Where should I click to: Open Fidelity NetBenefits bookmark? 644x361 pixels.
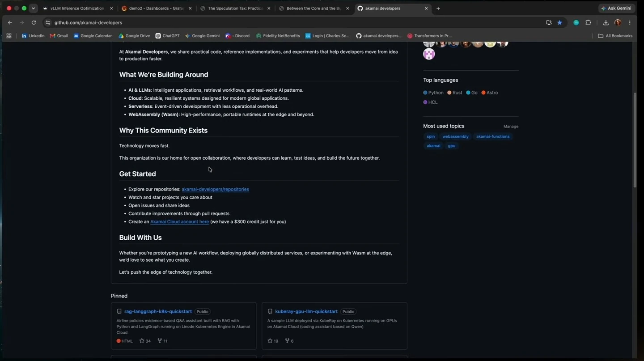278,36
